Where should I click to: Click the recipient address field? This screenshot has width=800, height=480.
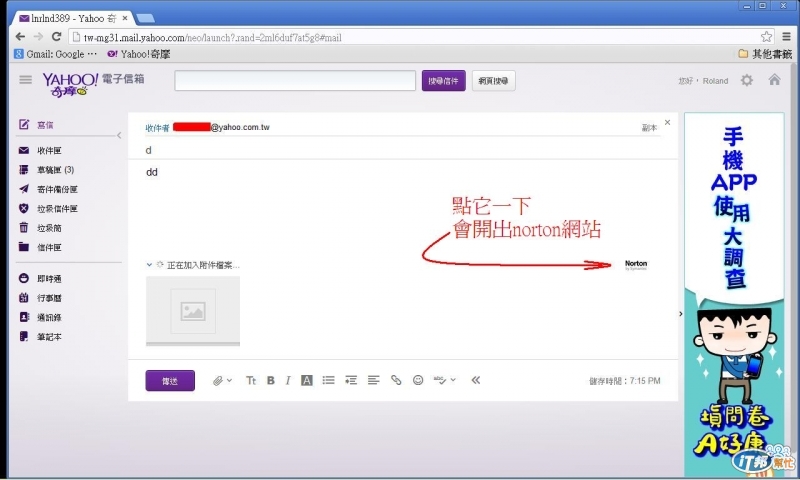coord(403,127)
